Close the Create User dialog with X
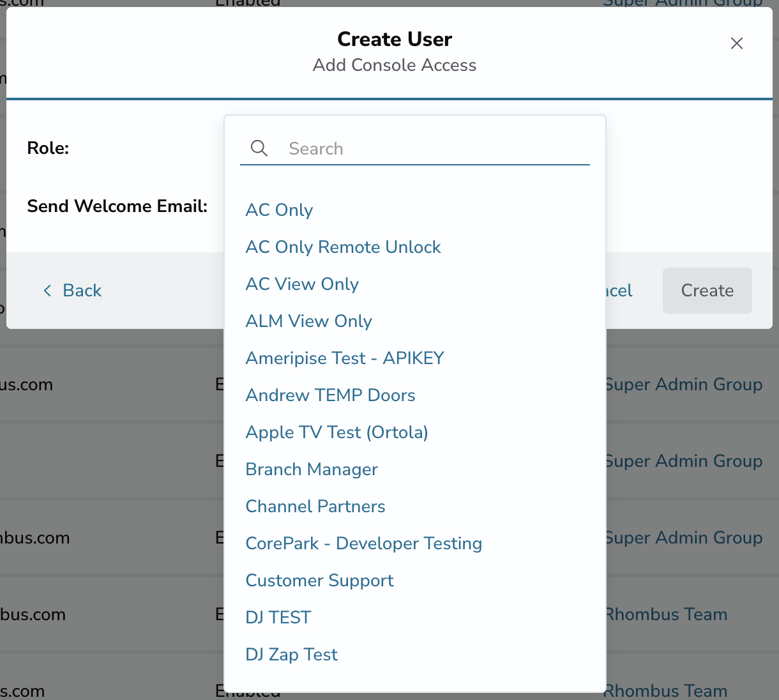Image resolution: width=779 pixels, height=700 pixels. pos(737,43)
